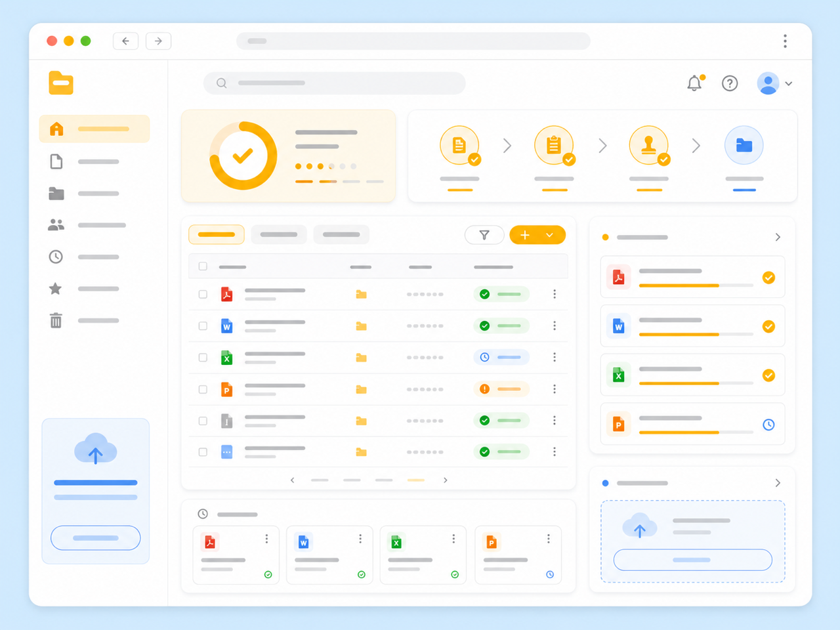Open the shared people icon in sidebar
The width and height of the screenshot is (840, 630).
point(56,225)
